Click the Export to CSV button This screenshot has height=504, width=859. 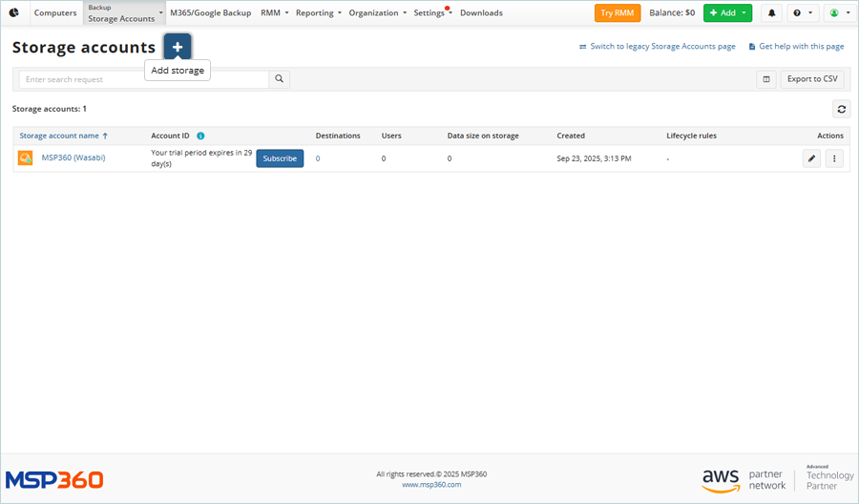pos(812,79)
